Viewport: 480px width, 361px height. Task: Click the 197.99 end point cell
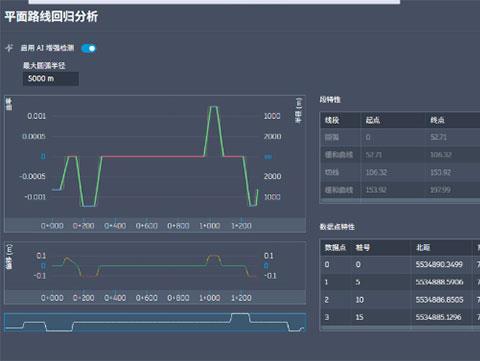click(x=440, y=190)
